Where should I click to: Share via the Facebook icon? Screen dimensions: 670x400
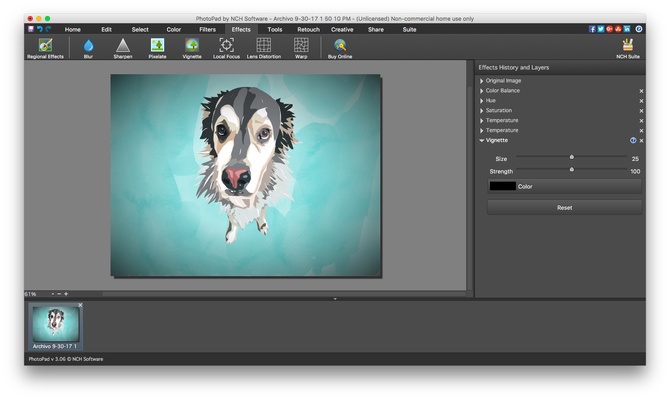(x=592, y=29)
